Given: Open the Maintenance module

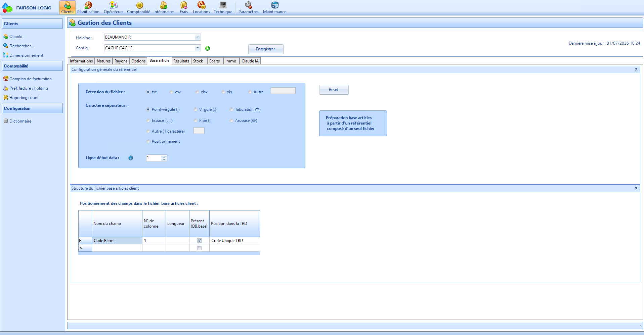Looking at the screenshot, I should coord(275,7).
